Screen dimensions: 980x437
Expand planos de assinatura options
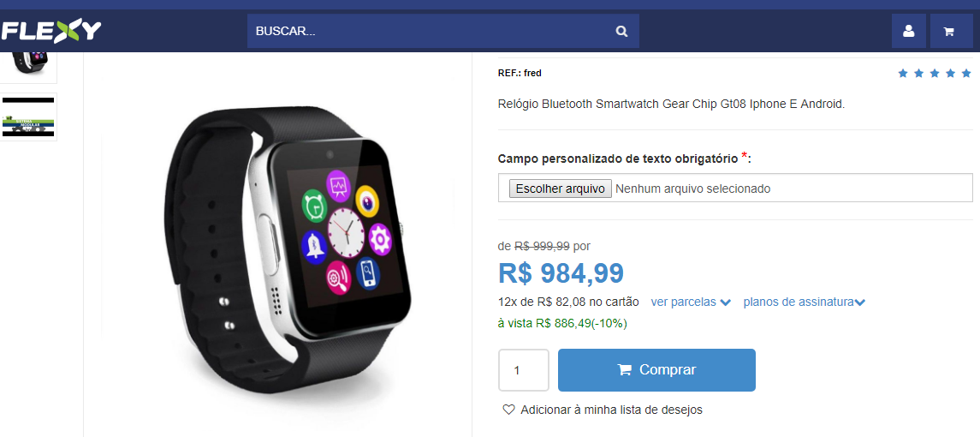[x=804, y=302]
